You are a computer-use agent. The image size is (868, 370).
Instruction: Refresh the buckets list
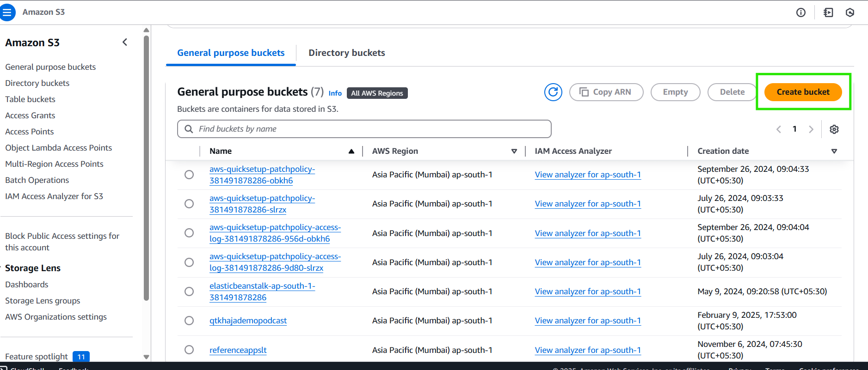[553, 92]
